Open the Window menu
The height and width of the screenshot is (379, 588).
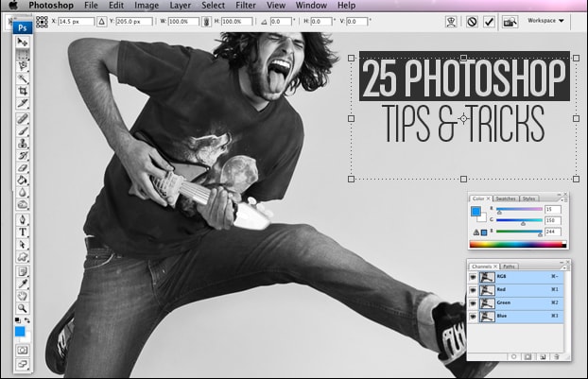(311, 6)
